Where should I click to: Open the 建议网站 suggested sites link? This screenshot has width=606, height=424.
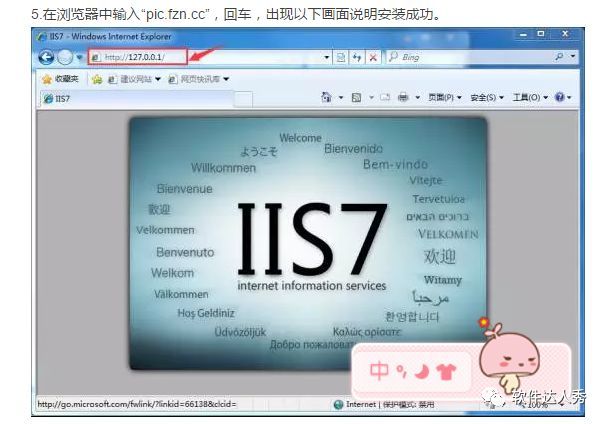coord(130,79)
